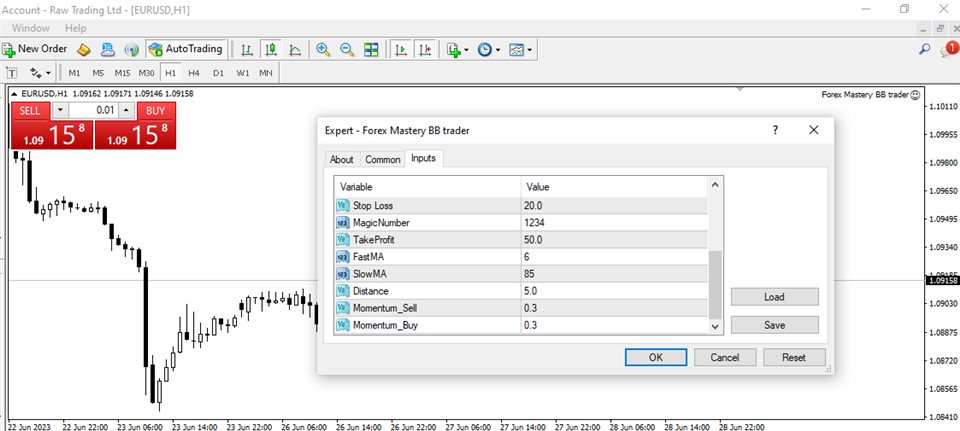Viewport: 960px width, 431px height.
Task: Open the MetaEditor book icon
Action: [84, 50]
